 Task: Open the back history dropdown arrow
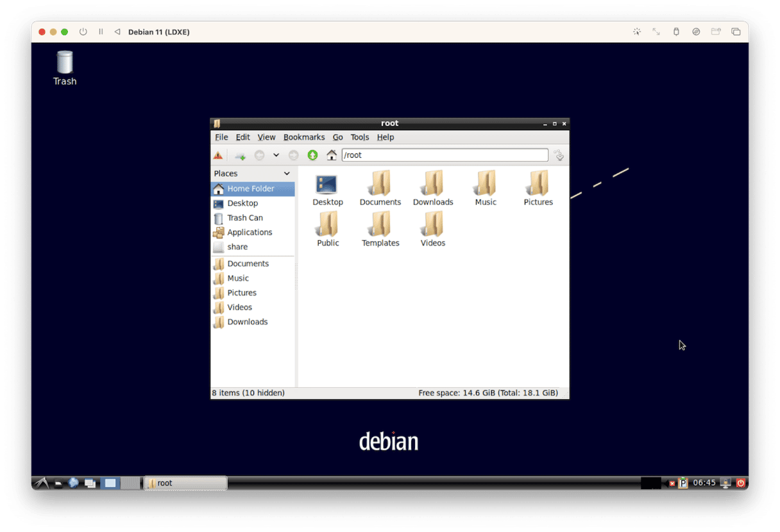(276, 155)
